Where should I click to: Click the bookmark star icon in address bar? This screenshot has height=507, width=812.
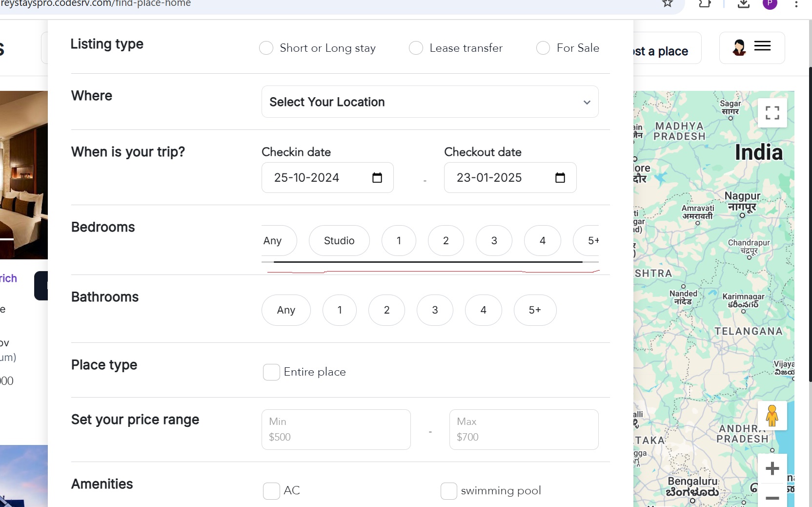pyautogui.click(x=667, y=3)
